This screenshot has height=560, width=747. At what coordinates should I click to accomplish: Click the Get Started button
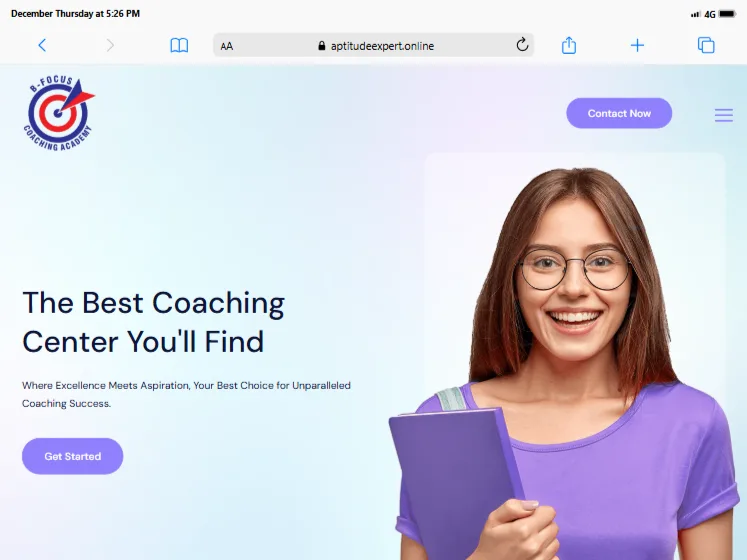pos(72,456)
